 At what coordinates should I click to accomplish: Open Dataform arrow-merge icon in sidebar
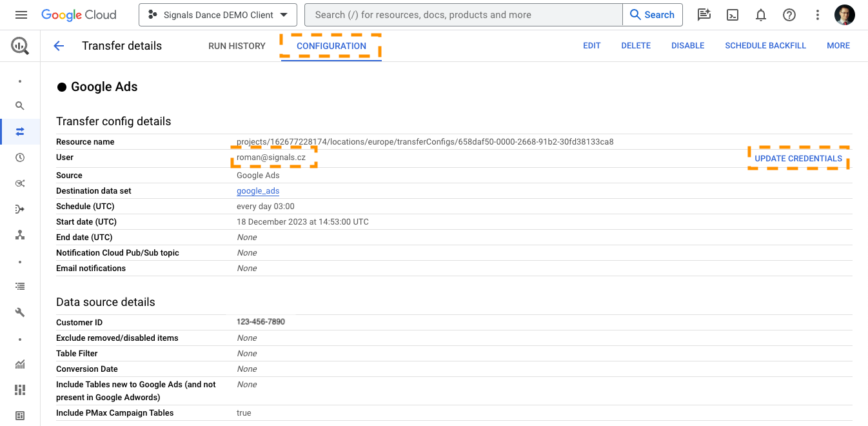click(20, 209)
